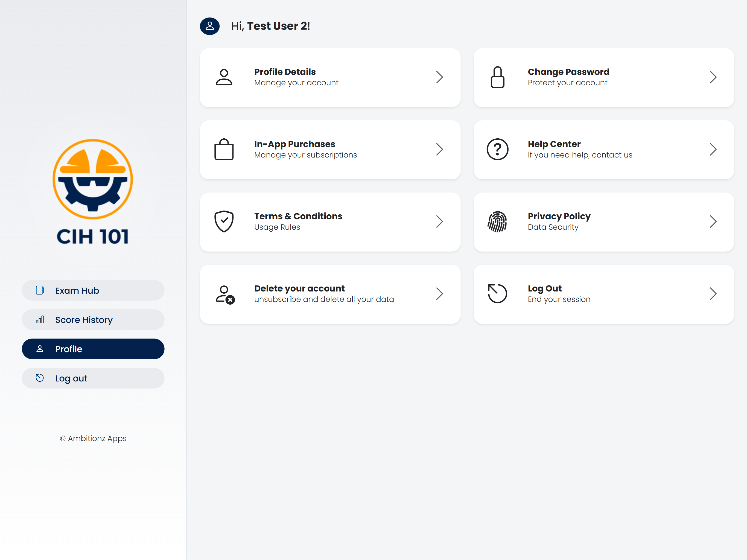Click 'Manage your subscriptions' subtitle text
This screenshot has height=560, width=747.
pos(305,155)
